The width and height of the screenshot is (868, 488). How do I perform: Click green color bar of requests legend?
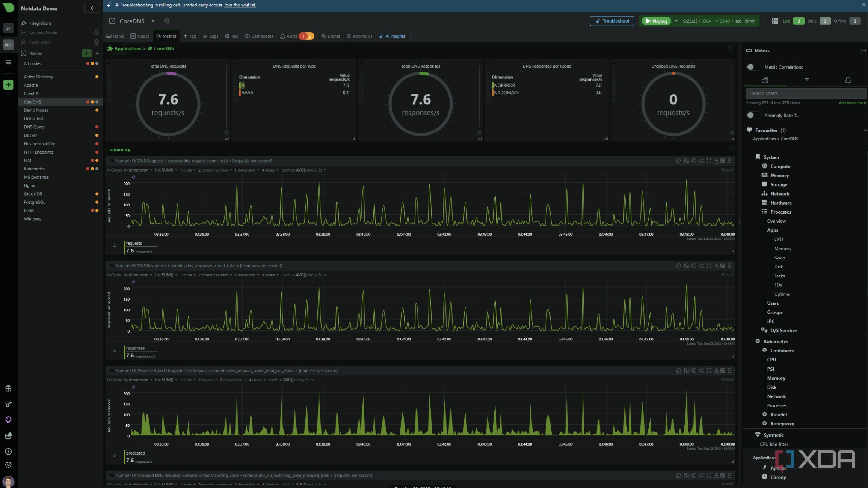[x=124, y=247]
